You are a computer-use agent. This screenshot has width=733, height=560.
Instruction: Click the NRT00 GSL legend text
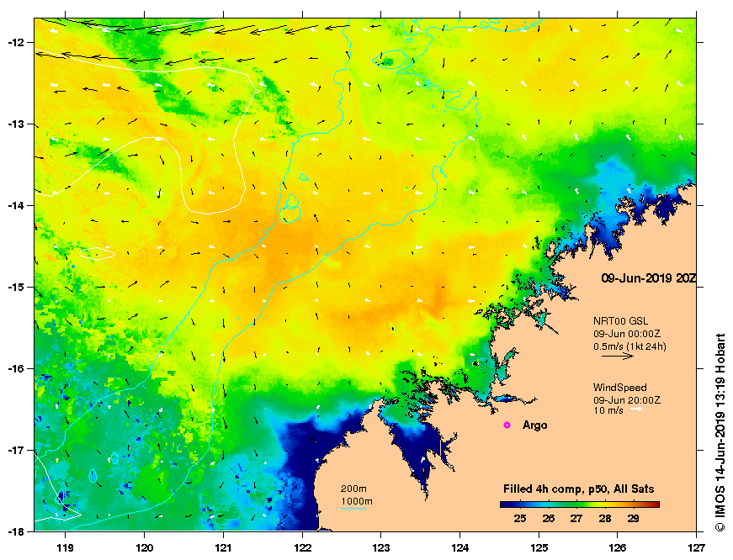(621, 321)
